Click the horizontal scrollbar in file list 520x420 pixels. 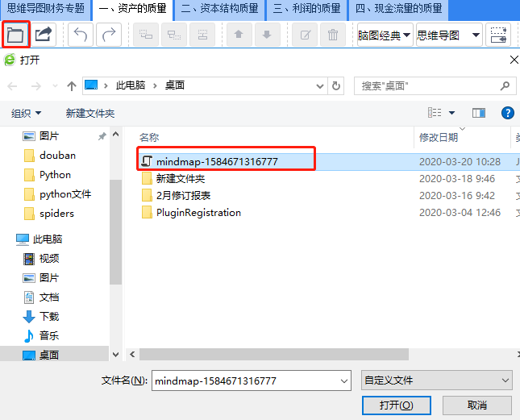(x=273, y=355)
